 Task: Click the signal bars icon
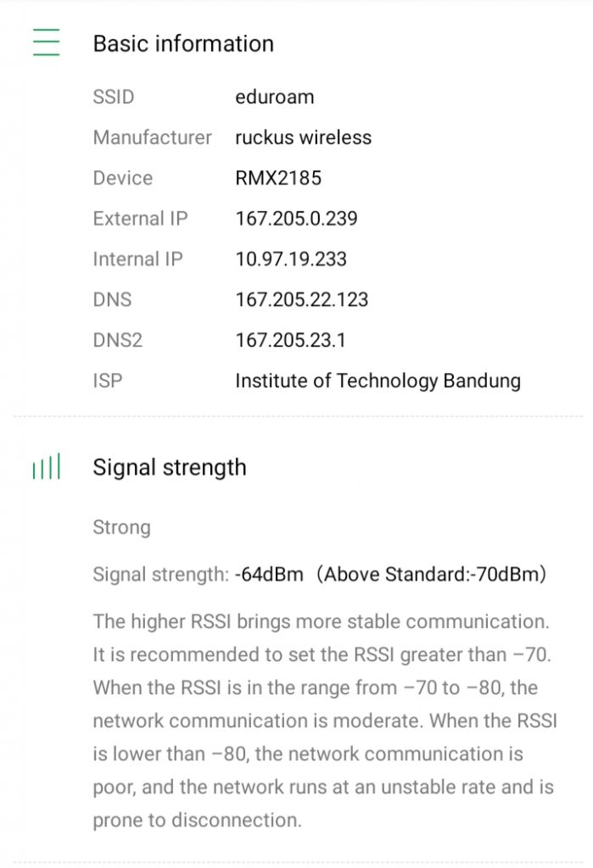click(x=47, y=468)
